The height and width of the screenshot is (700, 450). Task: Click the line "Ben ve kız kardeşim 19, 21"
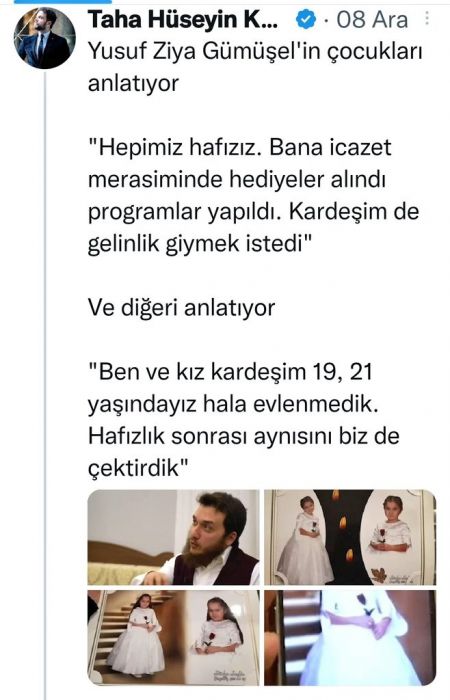pos(230,372)
